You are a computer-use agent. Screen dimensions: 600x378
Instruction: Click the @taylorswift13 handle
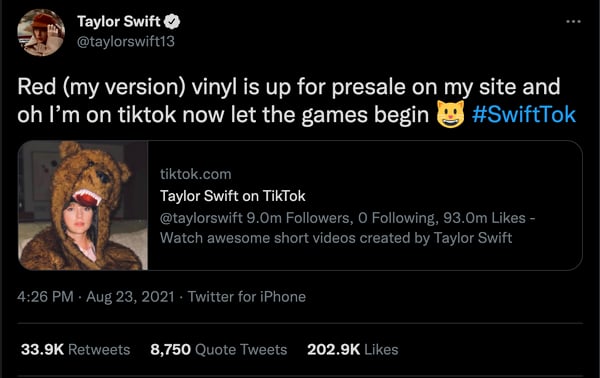coord(126,41)
